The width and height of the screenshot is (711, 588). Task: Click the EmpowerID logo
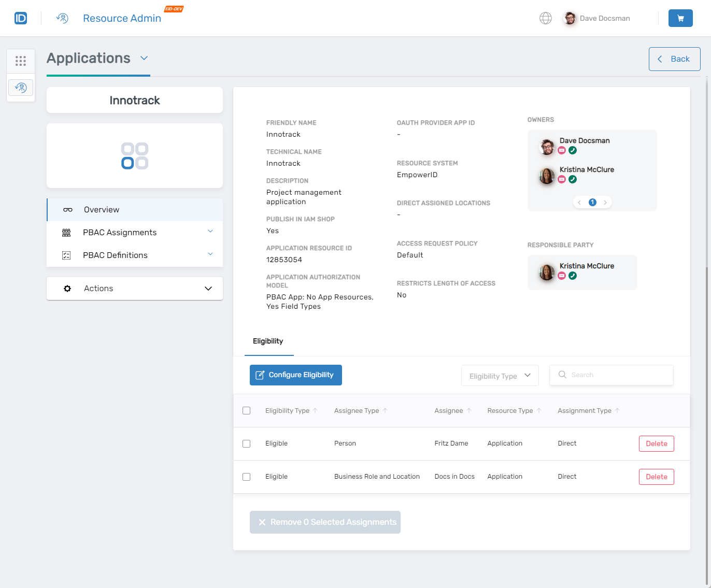click(21, 18)
